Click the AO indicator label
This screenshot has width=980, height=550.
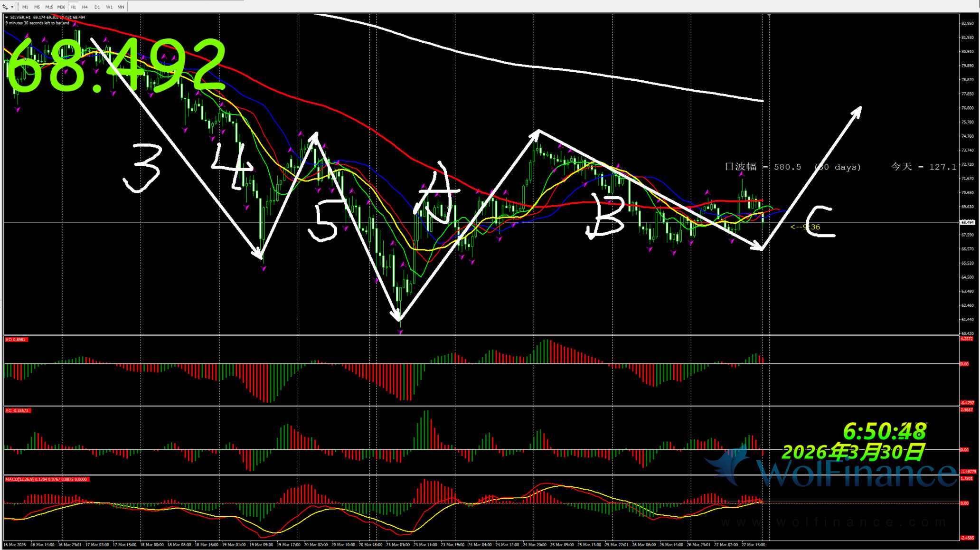[16, 340]
